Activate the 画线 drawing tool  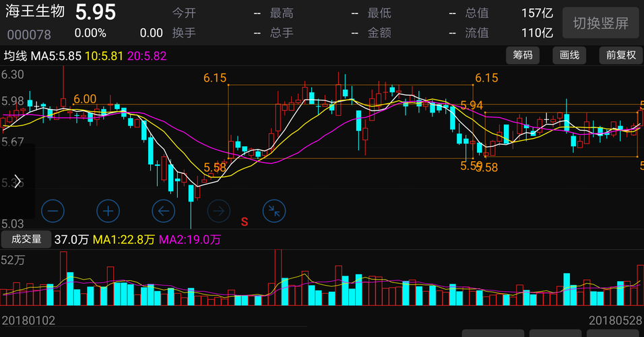click(x=569, y=55)
